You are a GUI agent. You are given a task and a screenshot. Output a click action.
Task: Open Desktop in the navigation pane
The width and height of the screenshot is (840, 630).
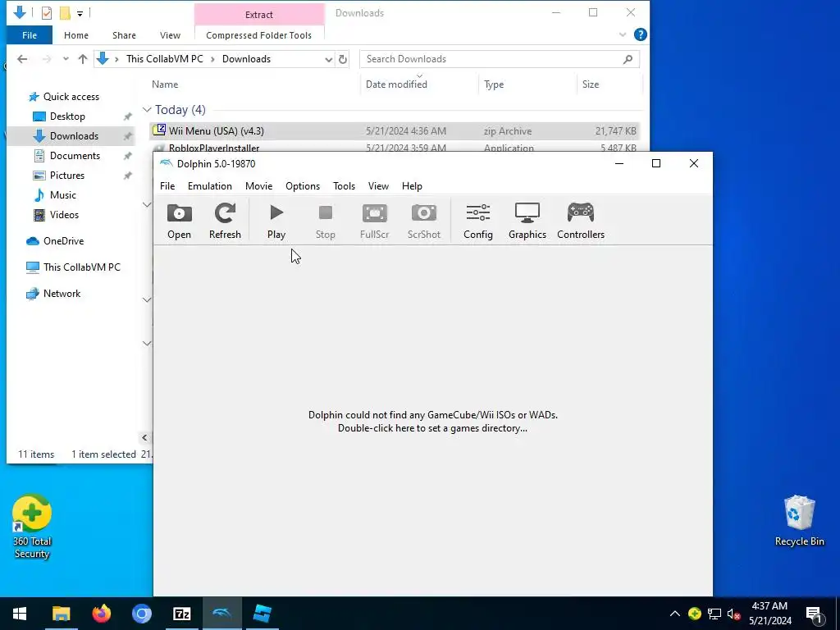coord(67,116)
